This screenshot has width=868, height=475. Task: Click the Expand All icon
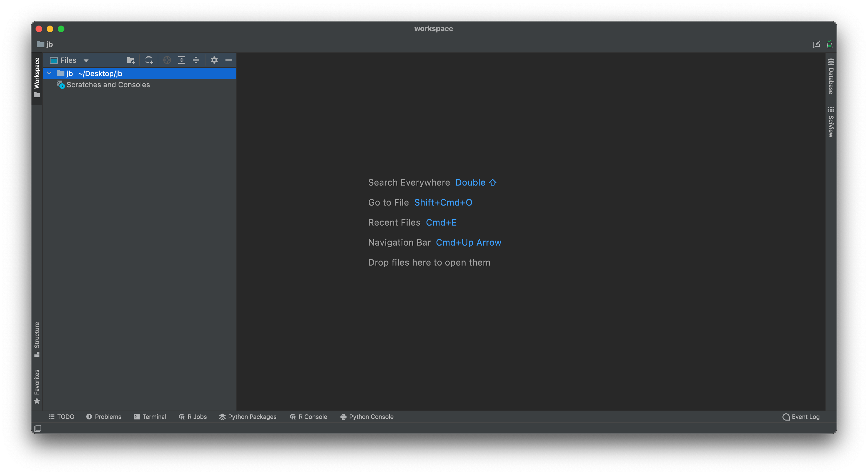(x=181, y=60)
